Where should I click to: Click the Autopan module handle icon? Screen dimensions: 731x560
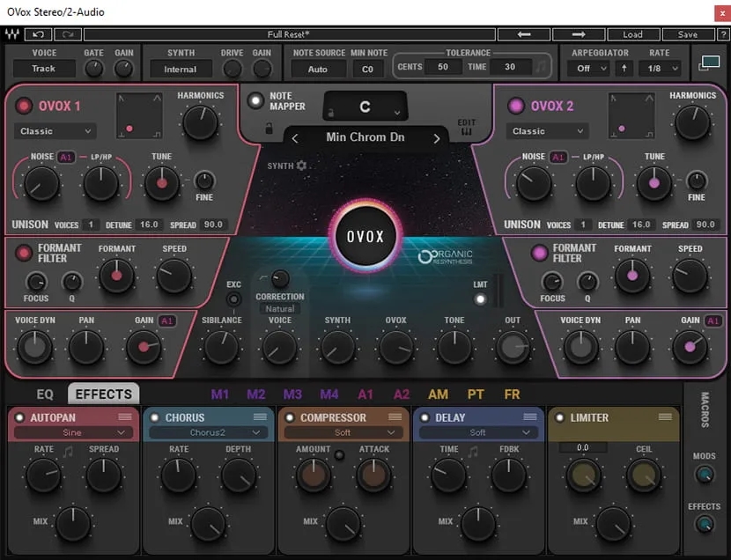tap(125, 416)
